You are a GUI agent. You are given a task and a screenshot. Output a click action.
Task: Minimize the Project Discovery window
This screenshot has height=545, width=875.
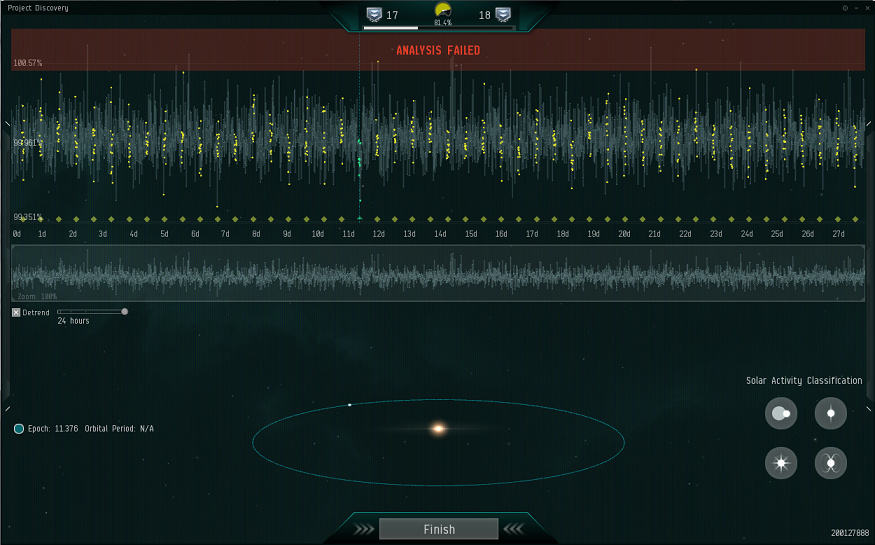point(857,8)
